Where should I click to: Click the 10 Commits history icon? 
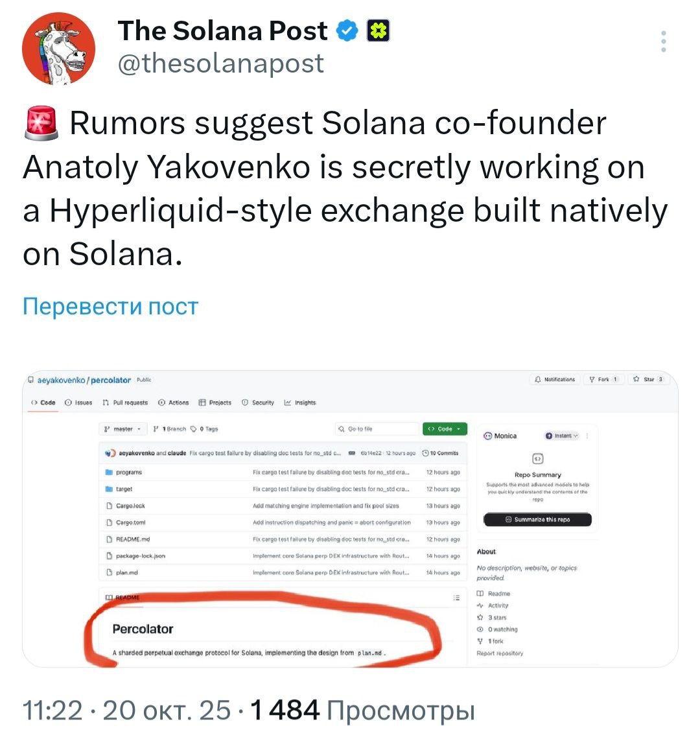(x=425, y=453)
